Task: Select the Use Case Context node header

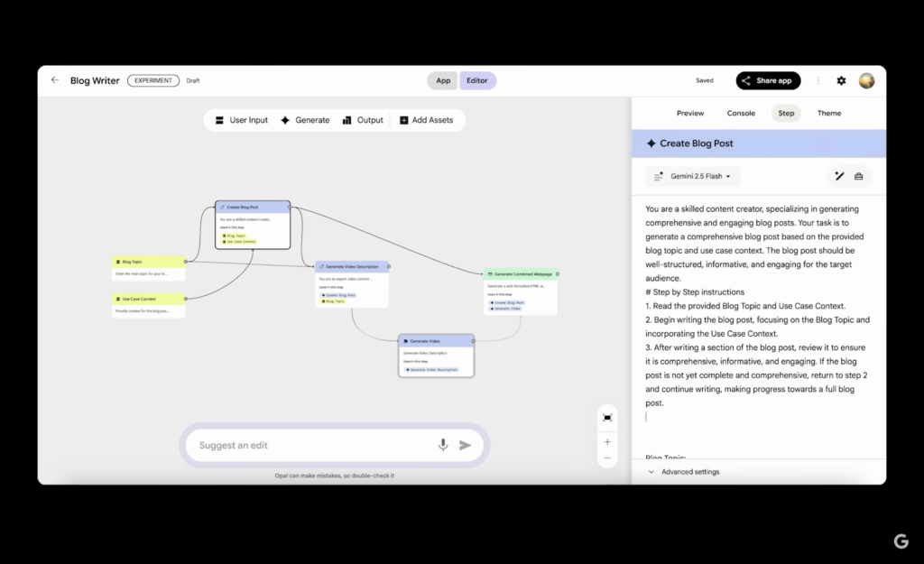Action: pos(149,299)
